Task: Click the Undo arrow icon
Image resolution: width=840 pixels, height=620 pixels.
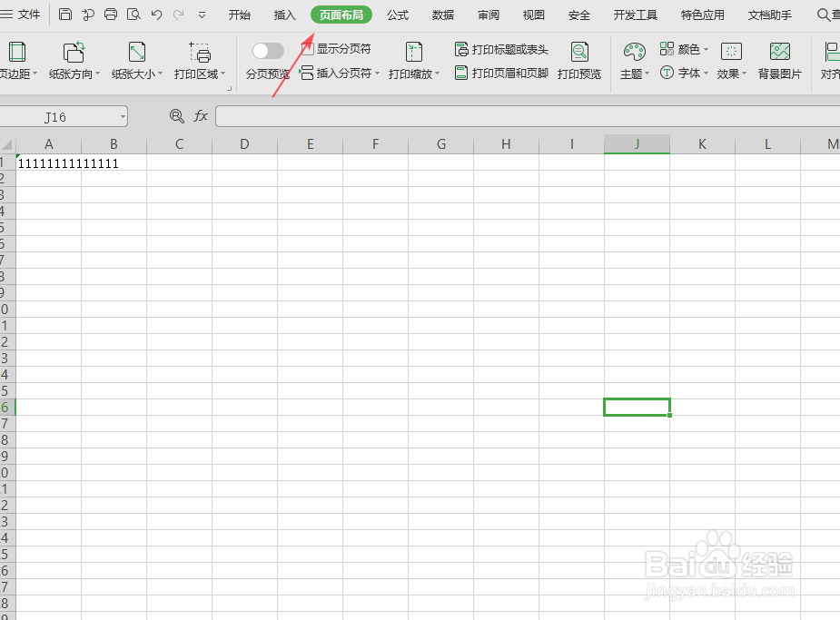Action: click(156, 15)
